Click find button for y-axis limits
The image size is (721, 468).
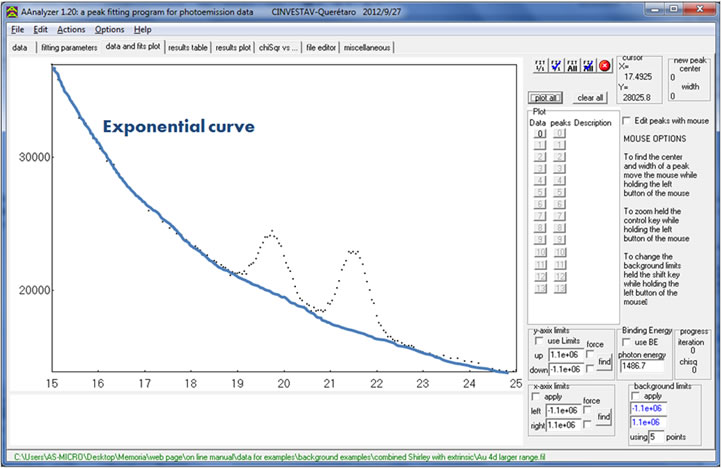(x=604, y=362)
